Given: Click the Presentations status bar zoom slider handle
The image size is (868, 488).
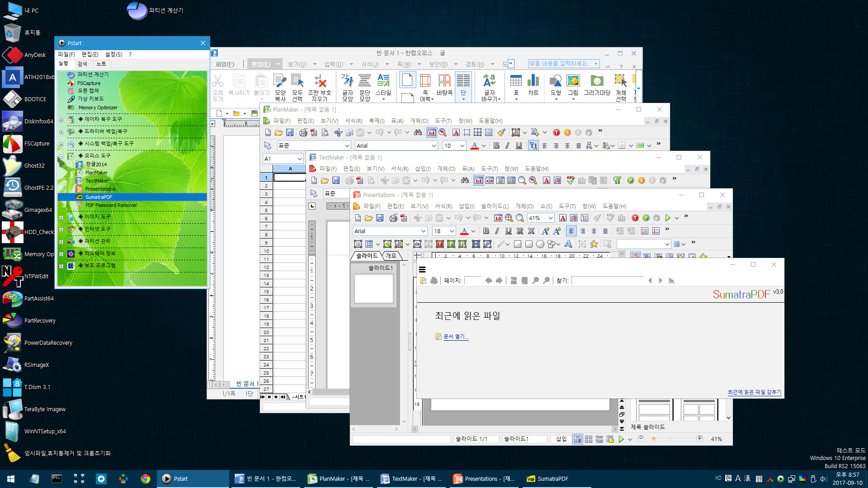Looking at the screenshot, I should pos(654,439).
